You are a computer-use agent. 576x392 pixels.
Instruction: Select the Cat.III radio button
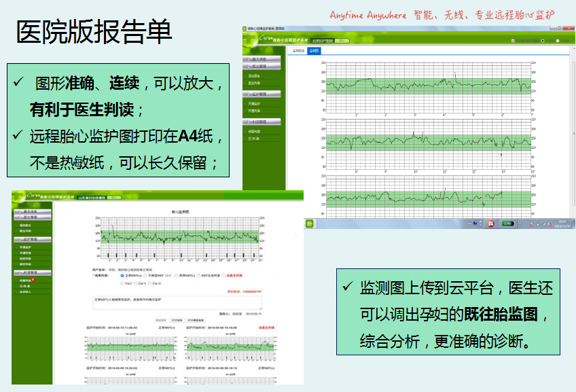[149, 283]
